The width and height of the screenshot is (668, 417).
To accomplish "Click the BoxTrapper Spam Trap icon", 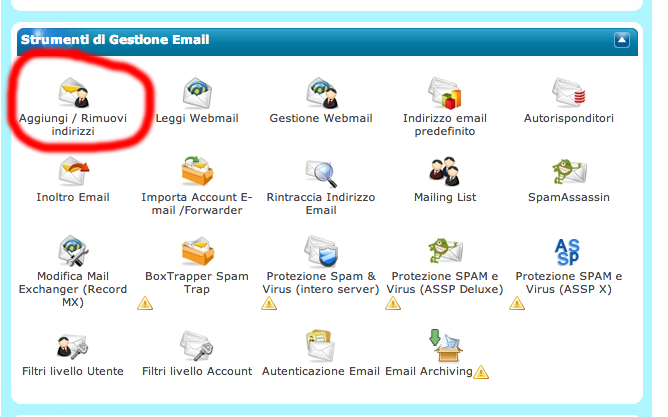I will (x=197, y=250).
